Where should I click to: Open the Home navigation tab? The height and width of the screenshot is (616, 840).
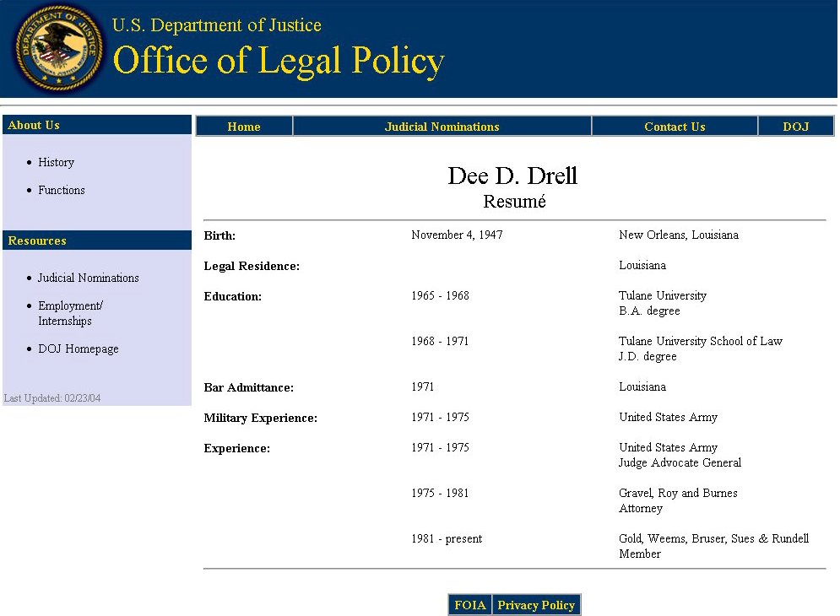244,127
